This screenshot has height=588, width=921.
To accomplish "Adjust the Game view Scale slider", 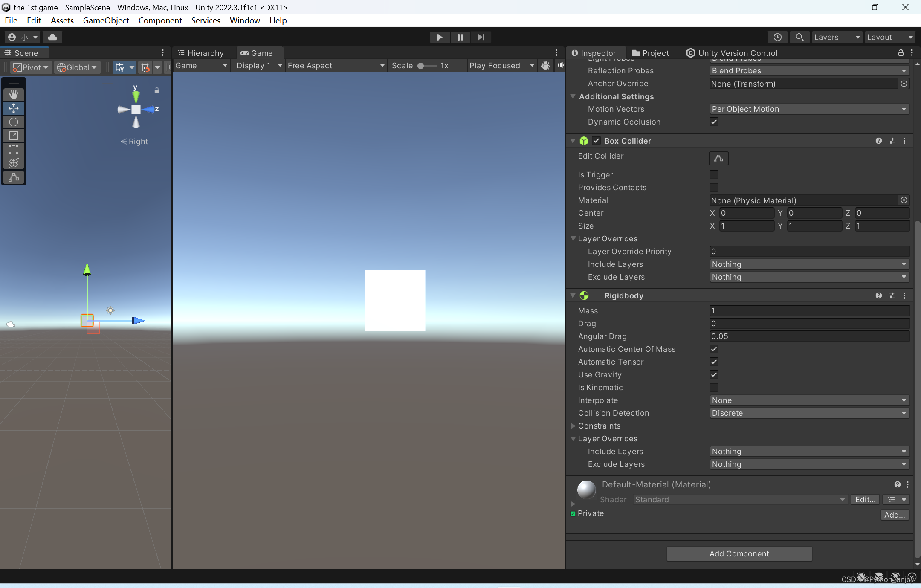I will pos(427,66).
